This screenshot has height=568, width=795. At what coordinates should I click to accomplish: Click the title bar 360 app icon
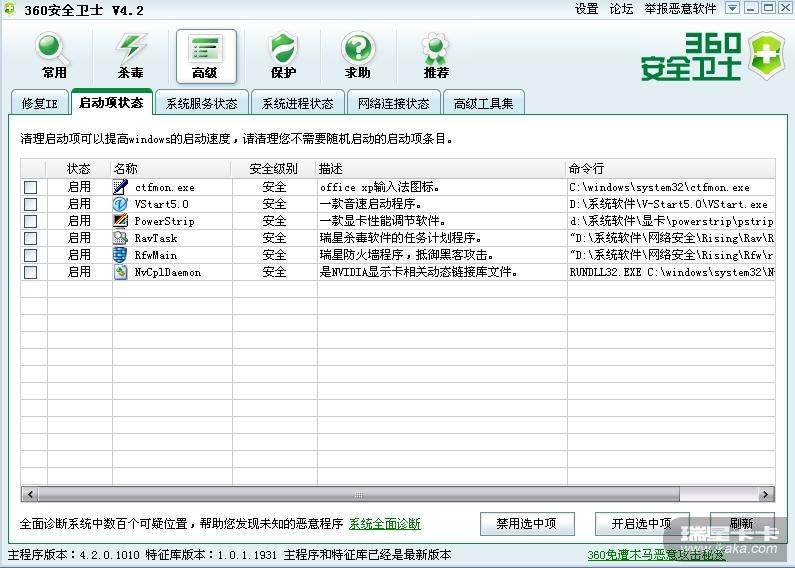coord(9,9)
